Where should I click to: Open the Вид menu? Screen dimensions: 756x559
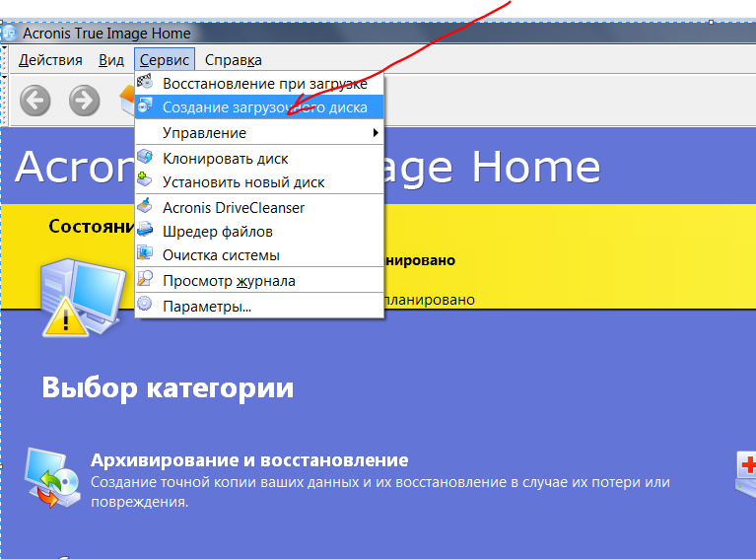click(x=111, y=60)
